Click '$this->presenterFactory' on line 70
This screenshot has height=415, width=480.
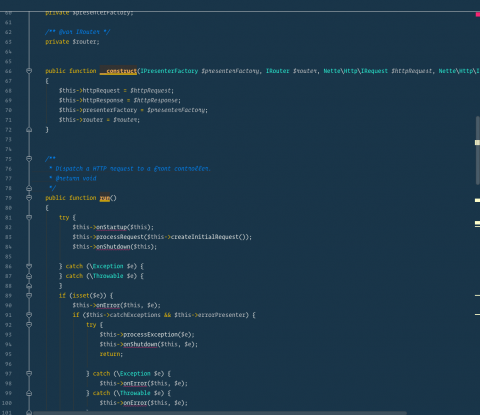pos(98,110)
